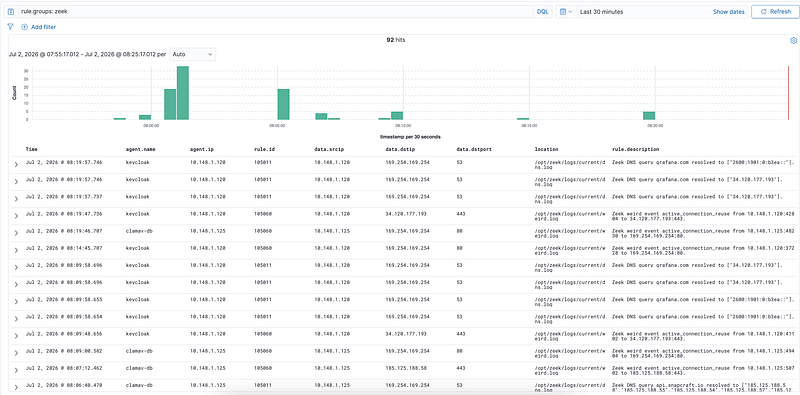The image size is (800, 395).
Task: Click Add filter
Action: tap(39, 27)
